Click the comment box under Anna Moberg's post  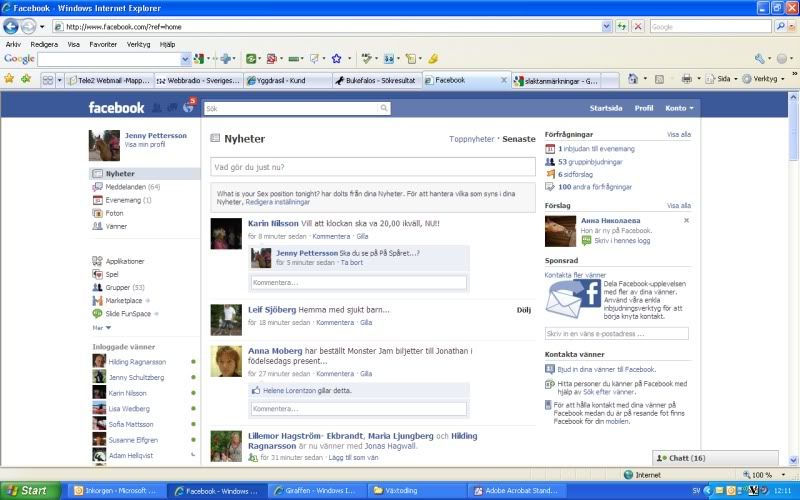(x=359, y=409)
